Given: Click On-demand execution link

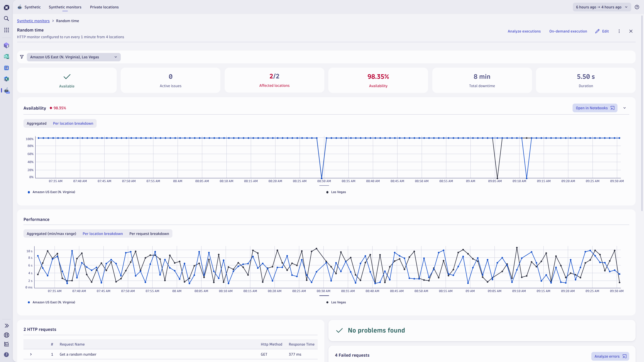Looking at the screenshot, I should pyautogui.click(x=568, y=31).
